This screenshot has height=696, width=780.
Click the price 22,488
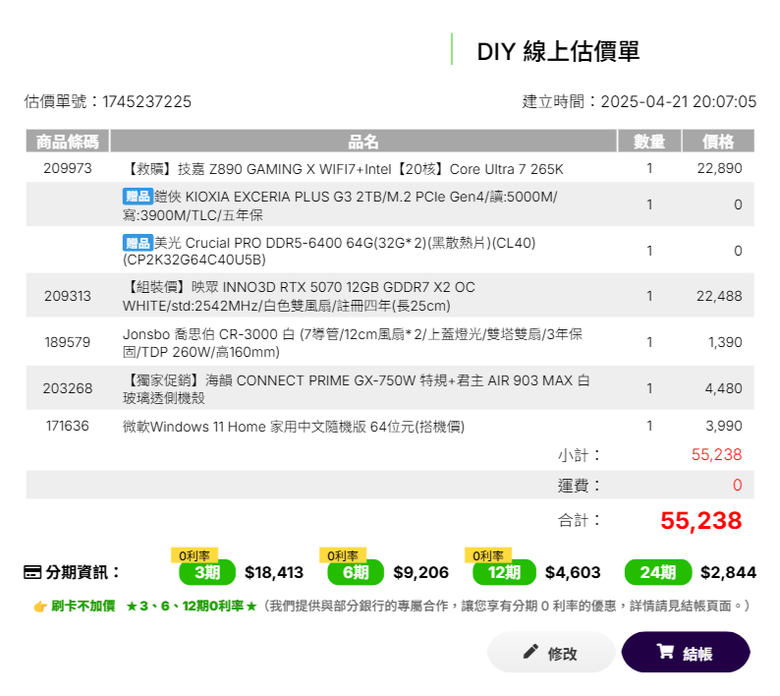coord(719,296)
